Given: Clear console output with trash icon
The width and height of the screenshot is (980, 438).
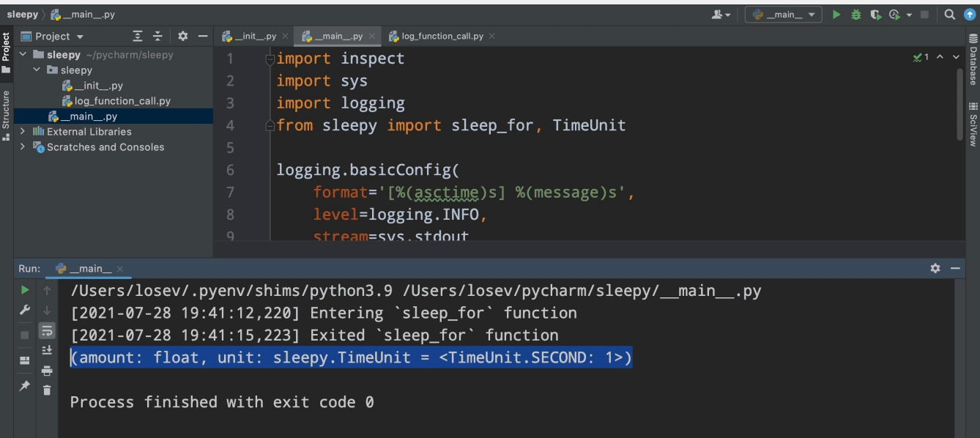Looking at the screenshot, I should 47,390.
